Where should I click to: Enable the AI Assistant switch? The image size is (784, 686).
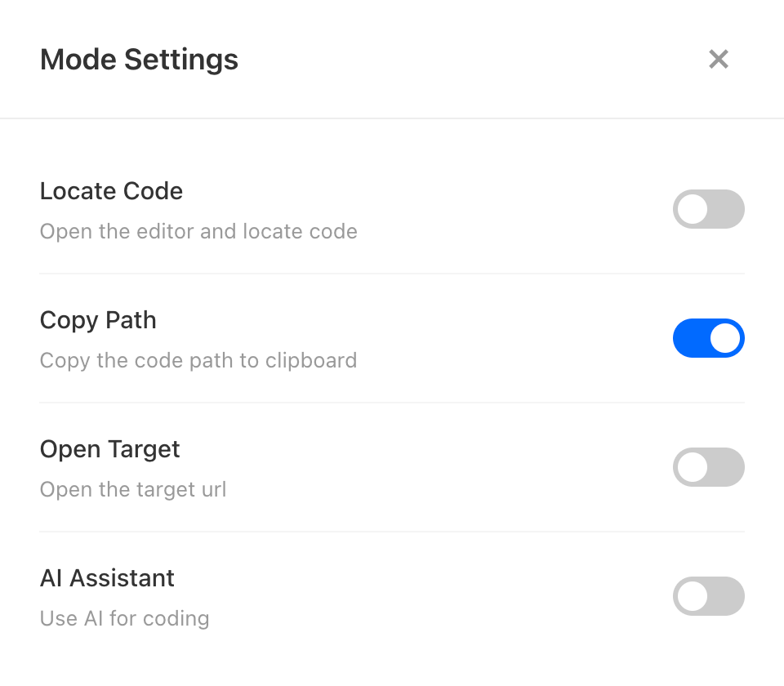[708, 596]
